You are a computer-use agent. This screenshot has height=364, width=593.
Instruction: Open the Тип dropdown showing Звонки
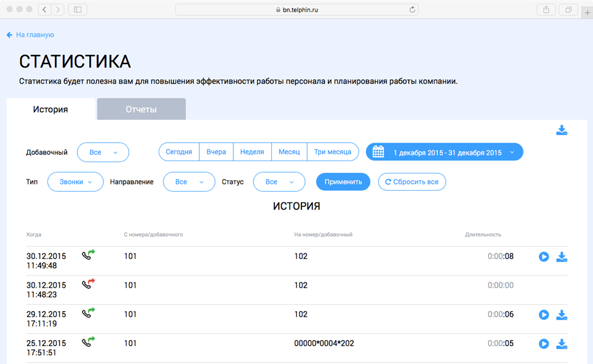pyautogui.click(x=76, y=182)
